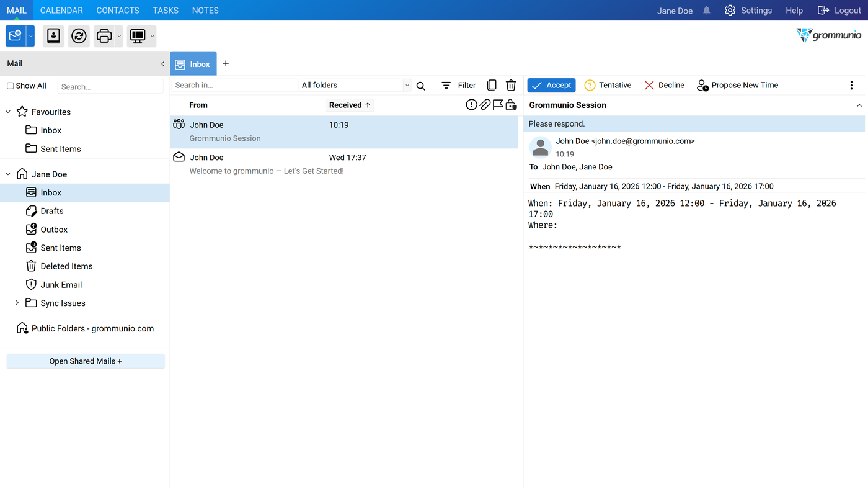Click Propose New Time
868x489 pixels.
point(737,86)
